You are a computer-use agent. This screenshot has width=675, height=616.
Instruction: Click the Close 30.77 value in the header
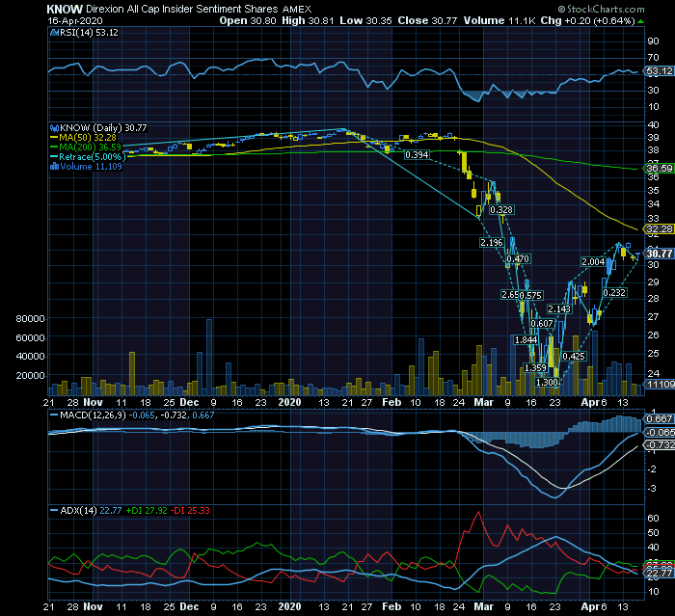[427, 20]
